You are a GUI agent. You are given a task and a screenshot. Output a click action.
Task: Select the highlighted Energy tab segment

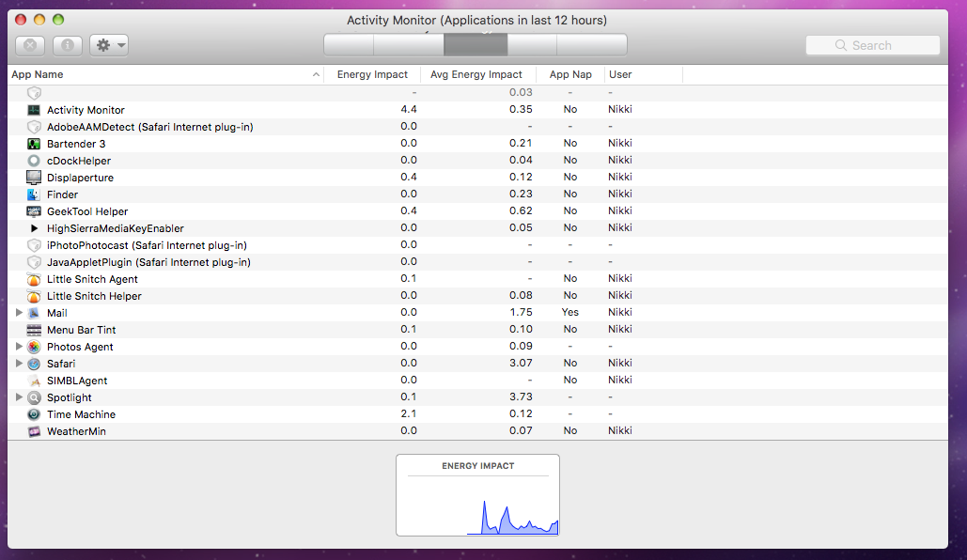point(476,45)
